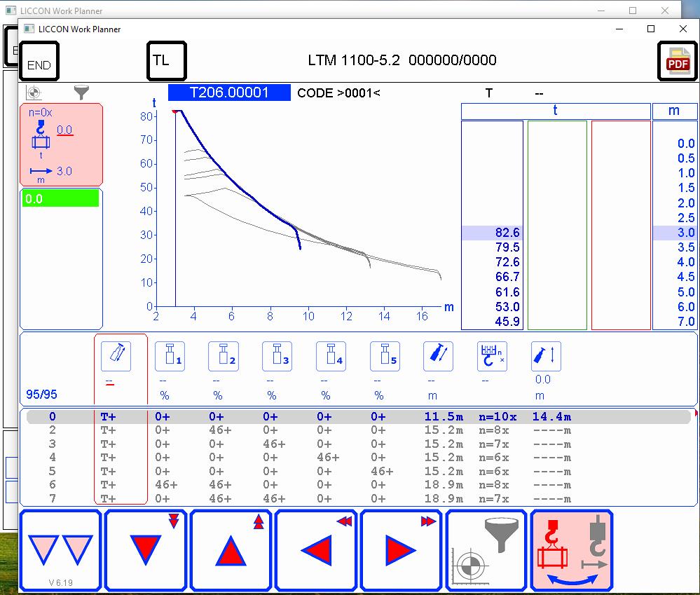Click the empty green-bordered column
The height and width of the screenshot is (595, 700).
557,225
